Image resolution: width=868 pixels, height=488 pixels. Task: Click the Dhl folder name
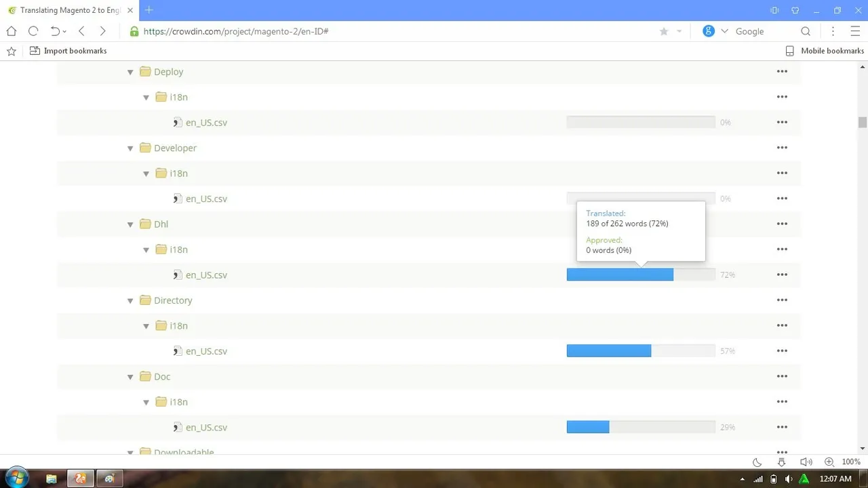pyautogui.click(x=161, y=224)
